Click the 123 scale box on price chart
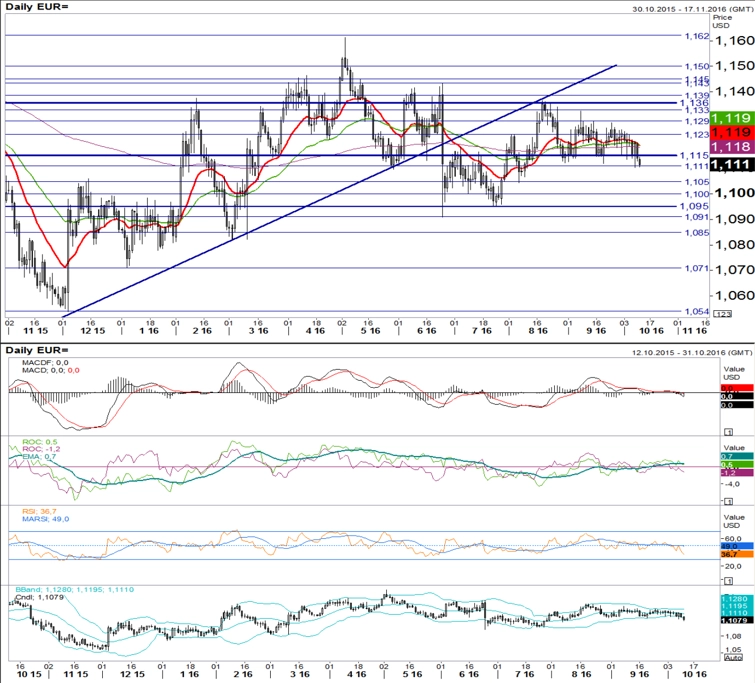Viewport: 755px width, 683px height. point(722,314)
